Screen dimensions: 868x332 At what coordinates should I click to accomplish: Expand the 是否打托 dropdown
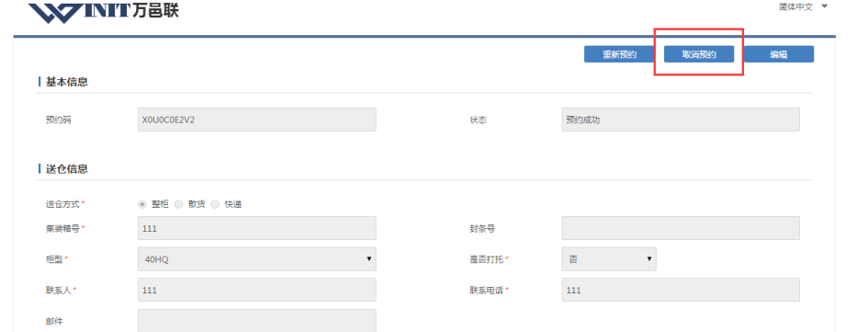point(609,258)
